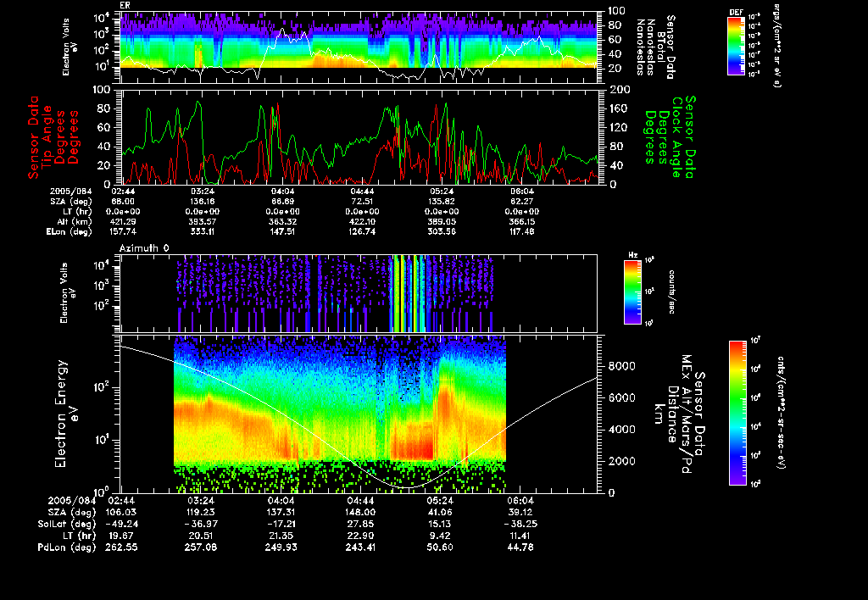
Task: Click the 'PdLon (deg)' row label
Action: [67, 547]
